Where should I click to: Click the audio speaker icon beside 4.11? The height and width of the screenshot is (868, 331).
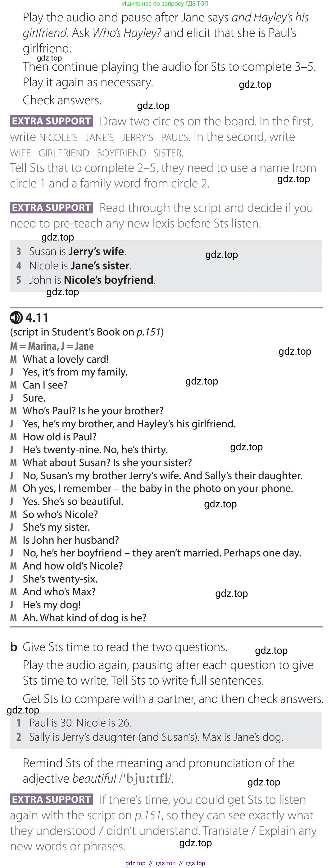pyautogui.click(x=16, y=317)
